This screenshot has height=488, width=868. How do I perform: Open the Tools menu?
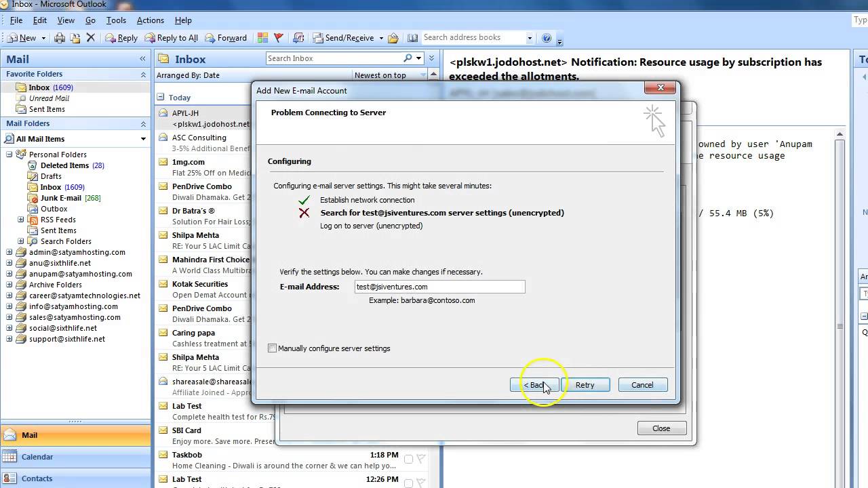click(x=116, y=20)
